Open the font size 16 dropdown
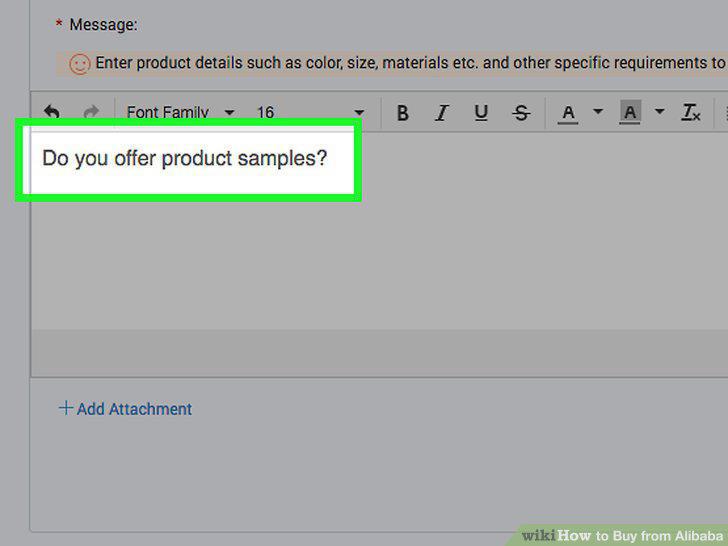The image size is (728, 546). [310, 112]
